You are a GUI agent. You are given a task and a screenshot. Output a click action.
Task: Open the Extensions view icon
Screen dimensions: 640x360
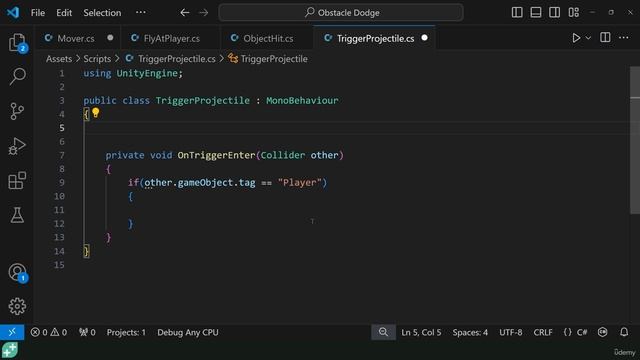pyautogui.click(x=17, y=180)
